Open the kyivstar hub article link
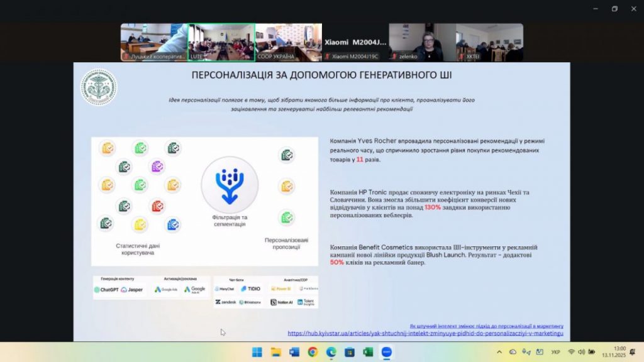644x362 pixels. (x=425, y=334)
